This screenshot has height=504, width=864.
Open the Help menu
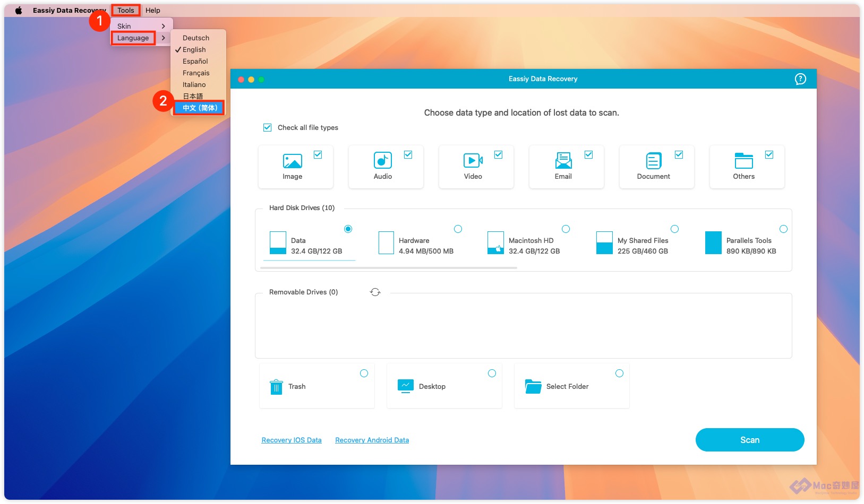153,11
